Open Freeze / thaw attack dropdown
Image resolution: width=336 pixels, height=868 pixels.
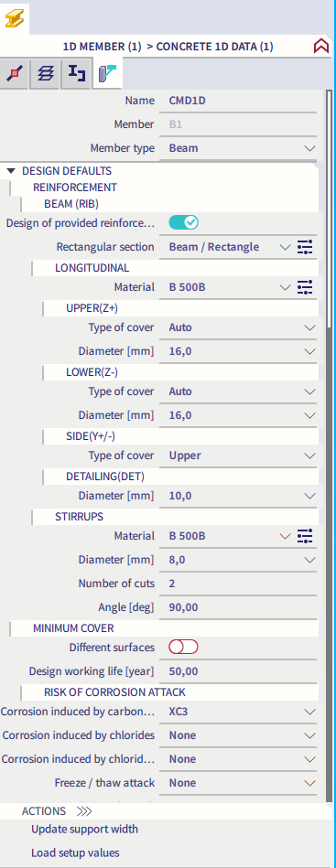[238, 783]
